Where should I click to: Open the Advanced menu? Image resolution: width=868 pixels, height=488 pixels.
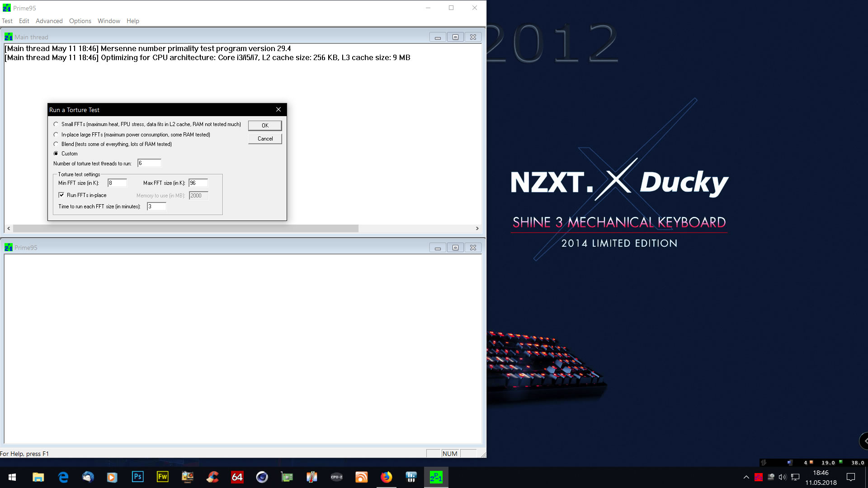[x=49, y=21]
